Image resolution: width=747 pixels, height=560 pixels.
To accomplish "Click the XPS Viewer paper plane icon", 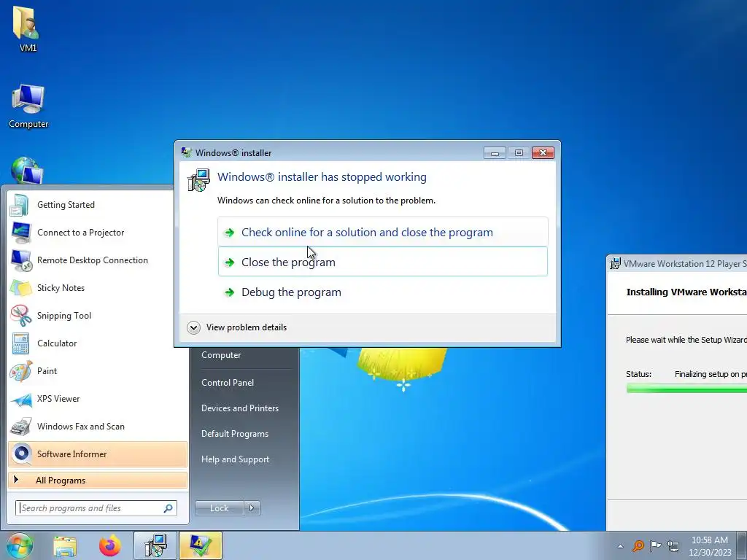I will tap(20, 399).
